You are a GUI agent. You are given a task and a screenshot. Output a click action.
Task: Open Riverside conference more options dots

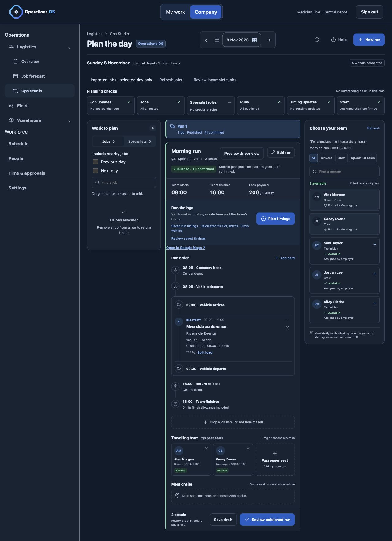288,320
